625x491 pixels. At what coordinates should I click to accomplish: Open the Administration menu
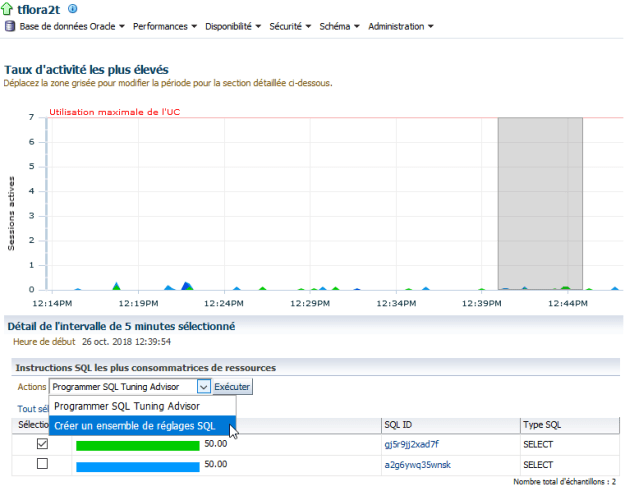(400, 26)
